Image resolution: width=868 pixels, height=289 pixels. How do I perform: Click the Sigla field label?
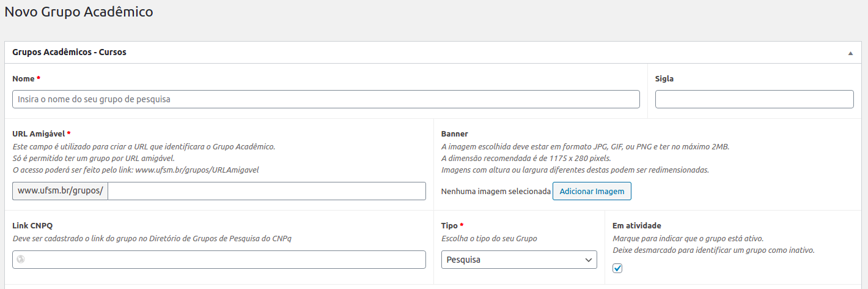click(x=664, y=79)
